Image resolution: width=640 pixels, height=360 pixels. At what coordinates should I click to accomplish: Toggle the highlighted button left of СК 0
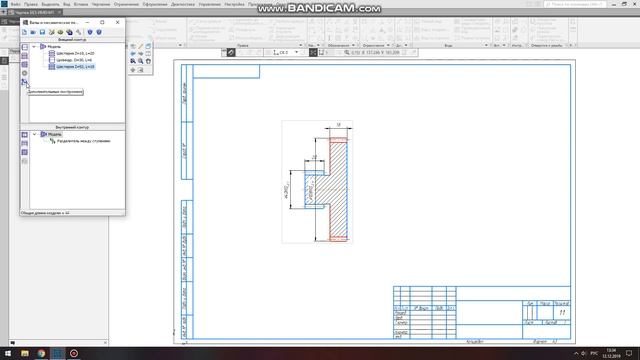(231, 52)
